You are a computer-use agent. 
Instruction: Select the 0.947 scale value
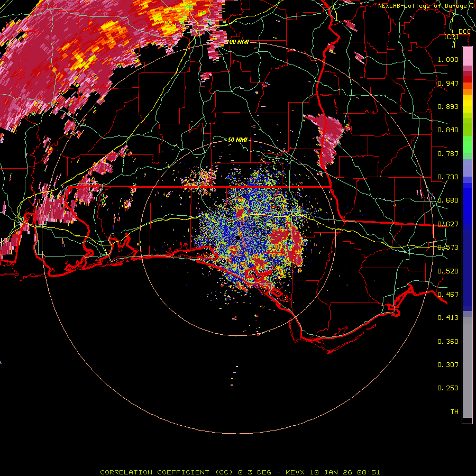pos(448,83)
